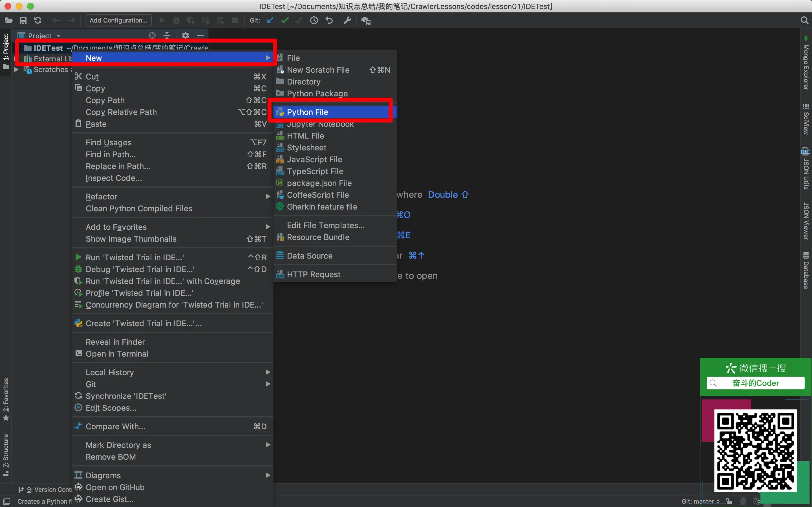Viewport: 812px width, 507px height.
Task: Select Python File from the New submenu
Action: point(307,112)
